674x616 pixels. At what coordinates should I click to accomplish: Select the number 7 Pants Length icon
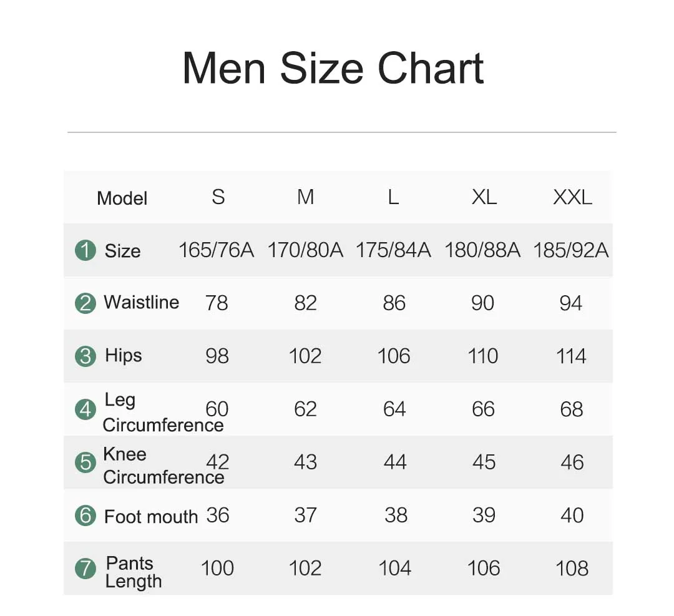point(85,569)
